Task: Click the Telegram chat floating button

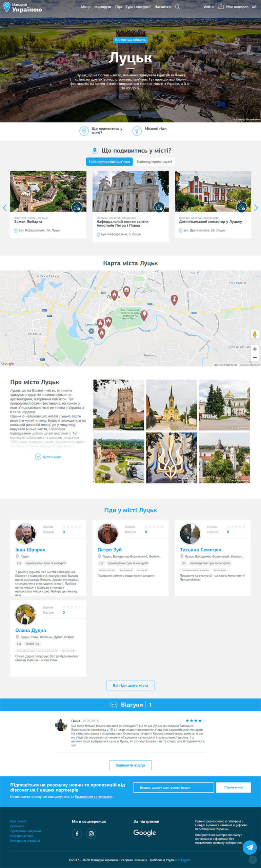Action: coord(249,847)
